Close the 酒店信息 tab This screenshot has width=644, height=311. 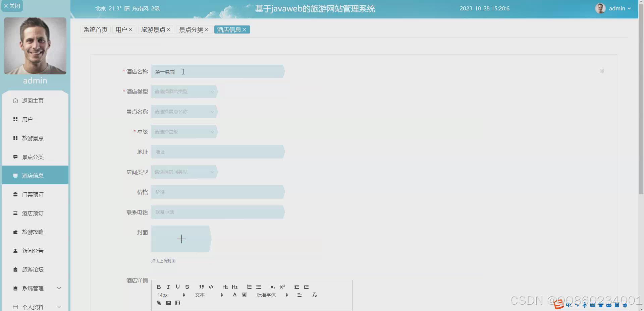tap(244, 30)
